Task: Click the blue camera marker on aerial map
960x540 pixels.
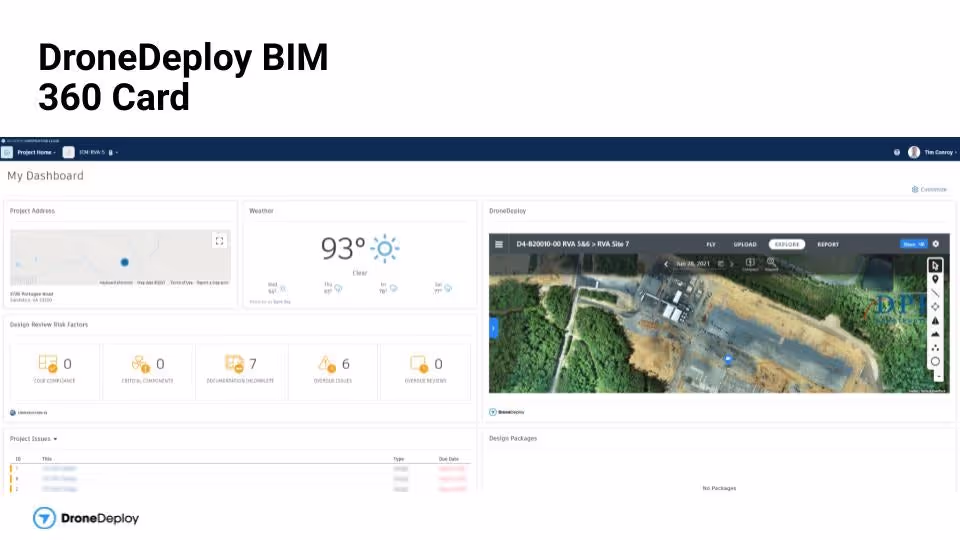Action: pos(728,359)
